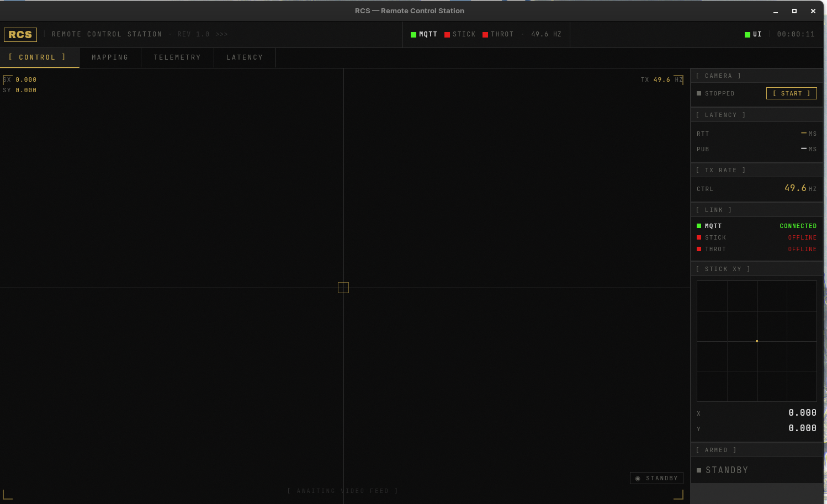Screen dimensions: 827x504
Task: Click the CTRL 49.6 HZ value
Action: click(801, 188)
